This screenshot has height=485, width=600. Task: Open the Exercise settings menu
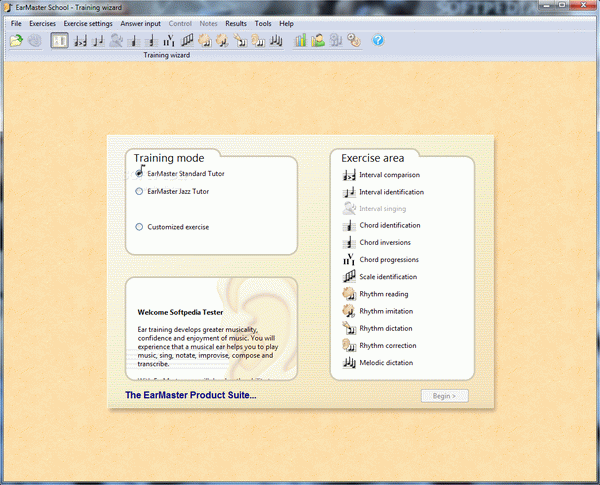(x=88, y=22)
